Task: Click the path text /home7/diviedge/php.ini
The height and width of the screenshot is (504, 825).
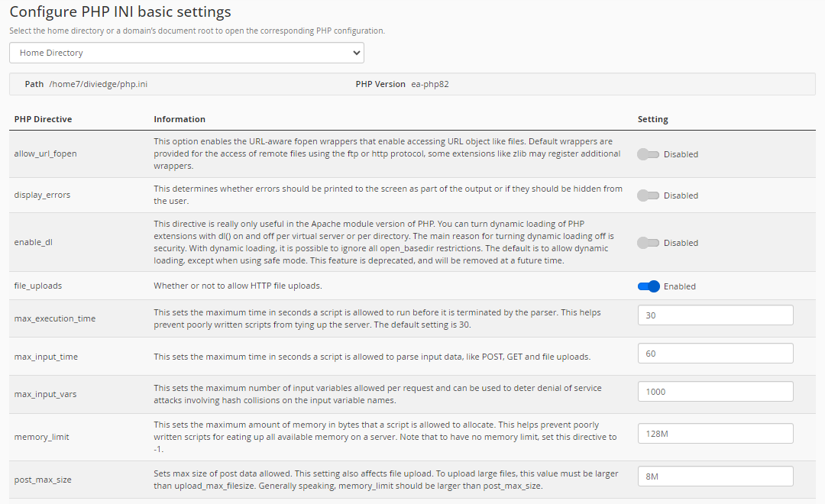Action: click(x=99, y=84)
